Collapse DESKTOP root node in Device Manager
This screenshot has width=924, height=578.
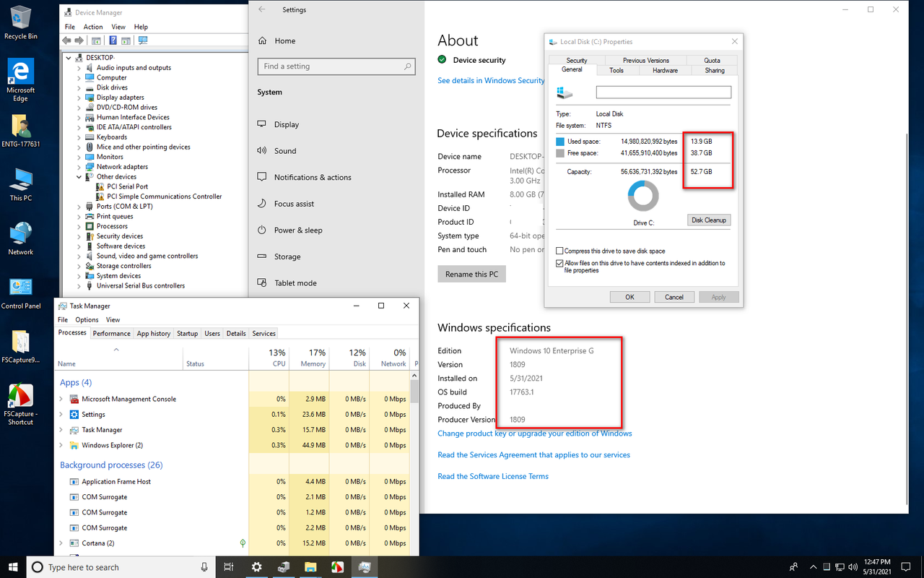pos(69,58)
